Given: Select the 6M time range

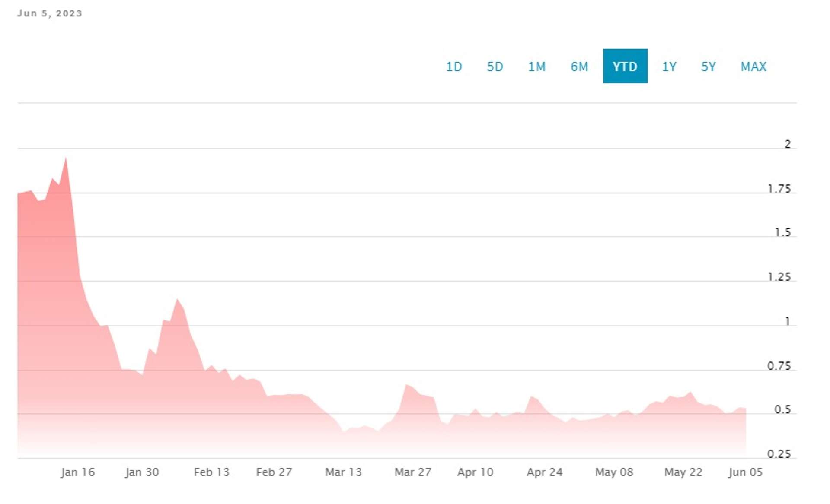Looking at the screenshot, I should pyautogui.click(x=579, y=67).
